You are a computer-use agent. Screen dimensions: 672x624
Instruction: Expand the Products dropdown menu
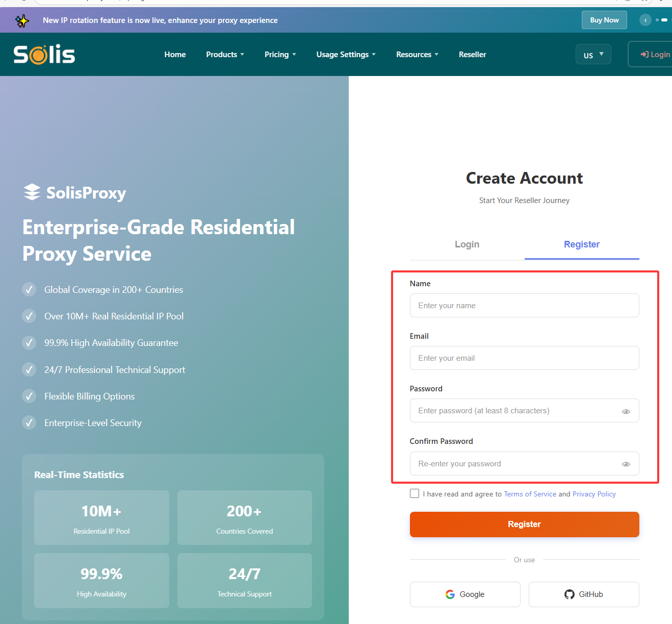225,55
